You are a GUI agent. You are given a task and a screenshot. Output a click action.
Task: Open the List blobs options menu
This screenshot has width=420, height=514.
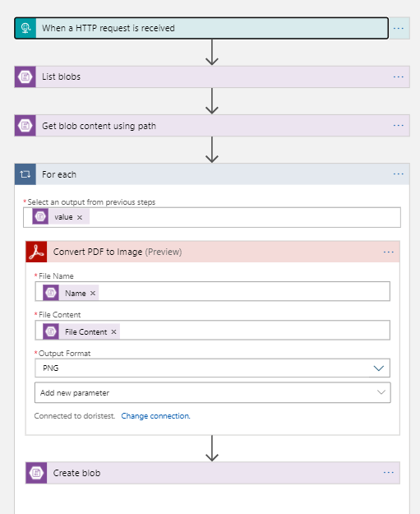tap(399, 76)
